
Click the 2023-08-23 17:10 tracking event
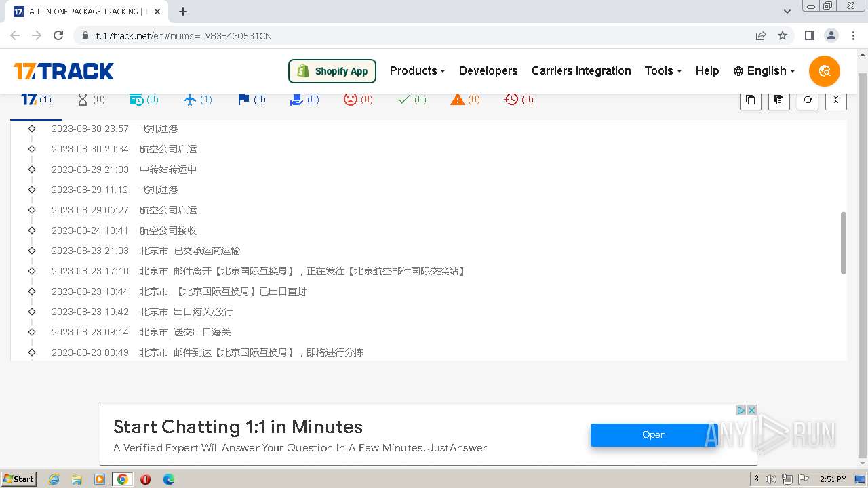click(x=259, y=271)
